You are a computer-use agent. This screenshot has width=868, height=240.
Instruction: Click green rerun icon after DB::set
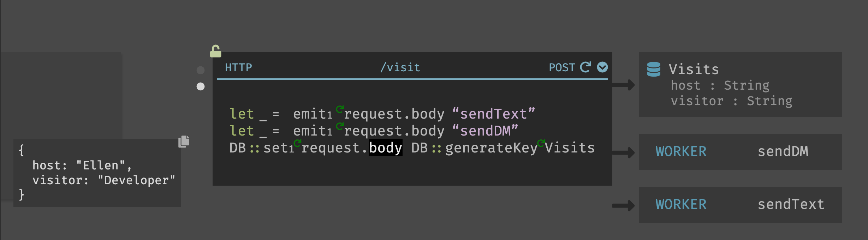tap(297, 143)
